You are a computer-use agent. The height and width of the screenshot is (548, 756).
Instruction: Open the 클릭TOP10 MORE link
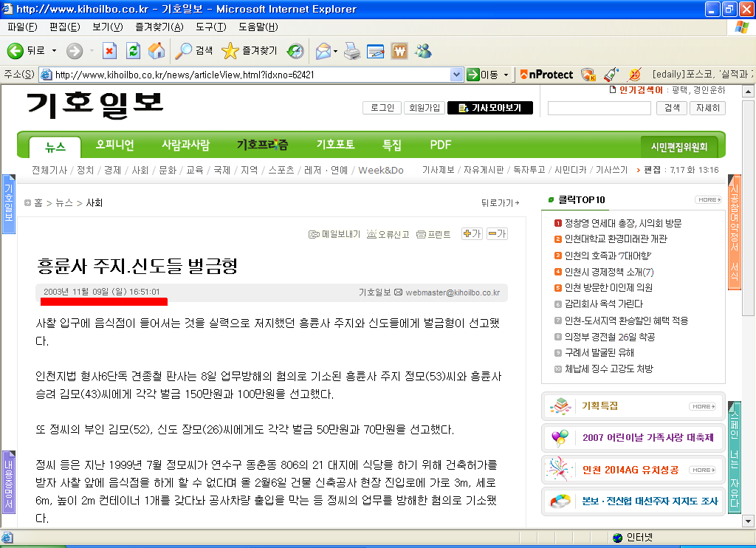point(709,199)
